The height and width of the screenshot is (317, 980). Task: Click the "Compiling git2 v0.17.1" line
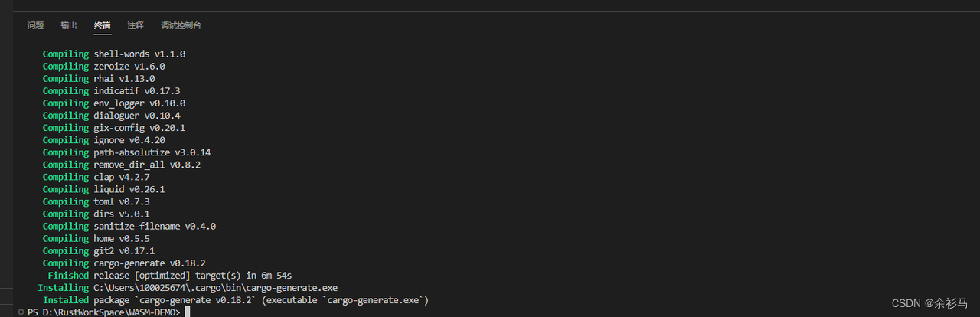click(99, 251)
